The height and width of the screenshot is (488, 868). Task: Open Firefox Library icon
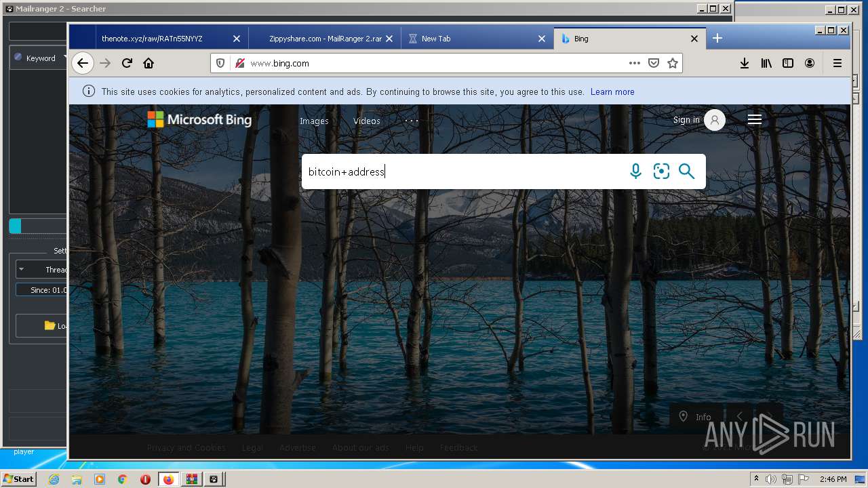[766, 63]
